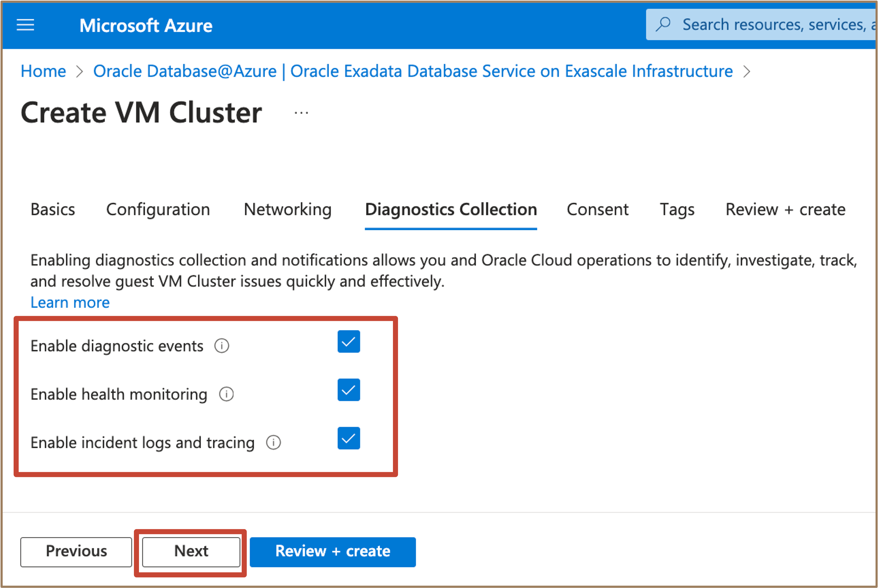879x588 pixels.
Task: Open the hamburger portal menu
Action: 26,25
